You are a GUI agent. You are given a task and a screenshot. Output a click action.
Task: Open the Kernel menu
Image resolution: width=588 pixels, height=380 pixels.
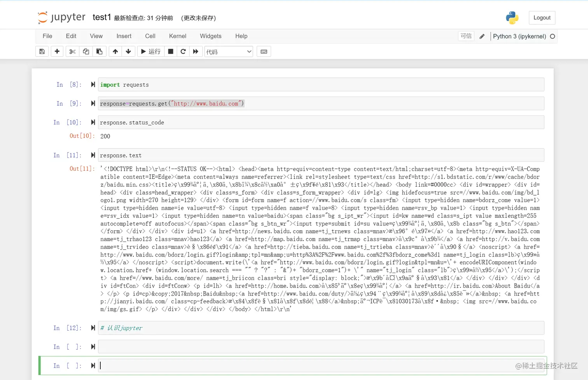click(x=178, y=36)
